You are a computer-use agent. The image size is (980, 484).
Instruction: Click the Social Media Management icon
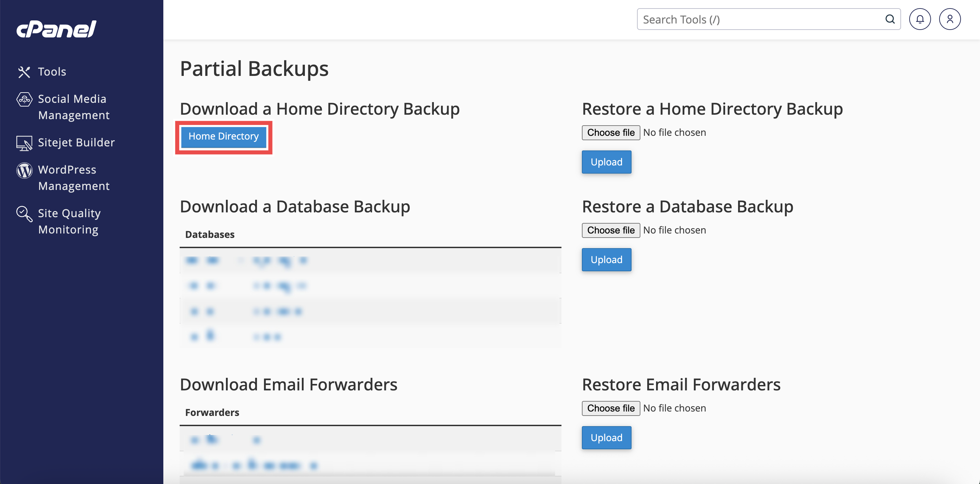24,100
